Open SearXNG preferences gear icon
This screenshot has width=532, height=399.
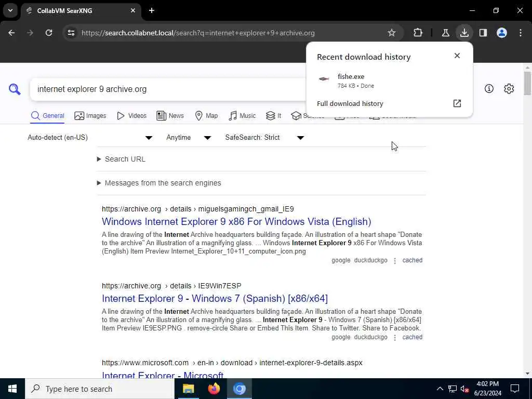[509, 88]
